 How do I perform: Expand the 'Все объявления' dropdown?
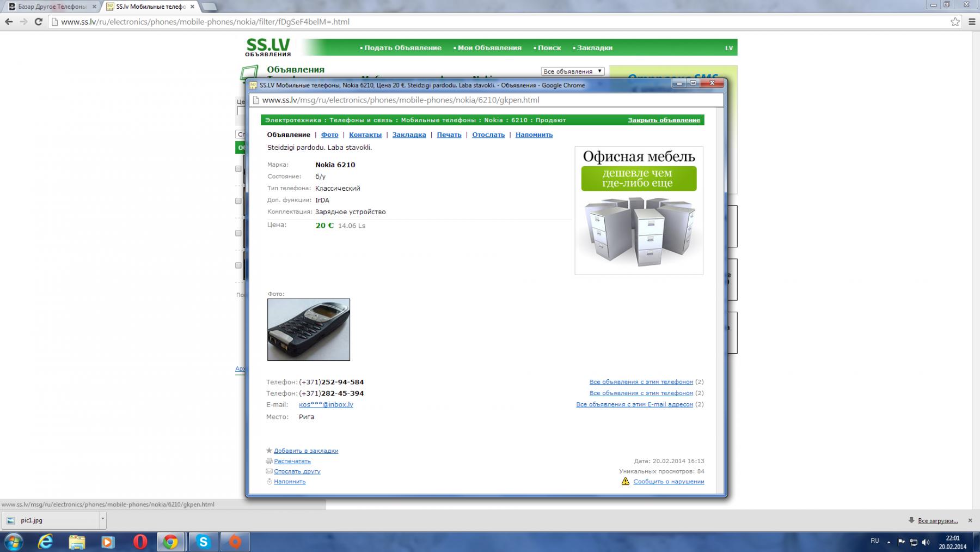point(572,71)
